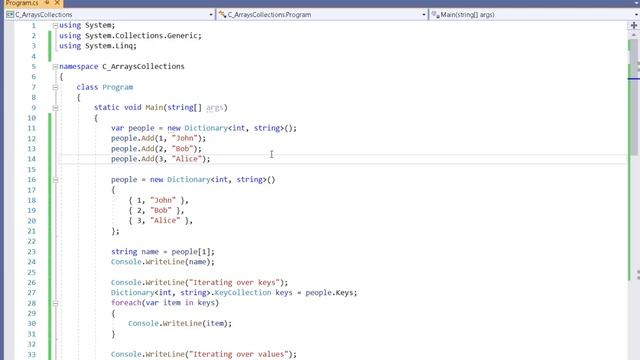Click 'Console.WriteLine(name)' on line 24
This screenshot has width=640, height=360.
point(160,262)
